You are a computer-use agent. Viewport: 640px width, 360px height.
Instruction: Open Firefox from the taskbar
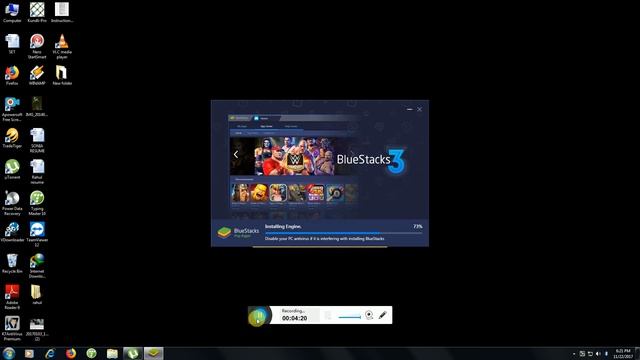click(71, 353)
